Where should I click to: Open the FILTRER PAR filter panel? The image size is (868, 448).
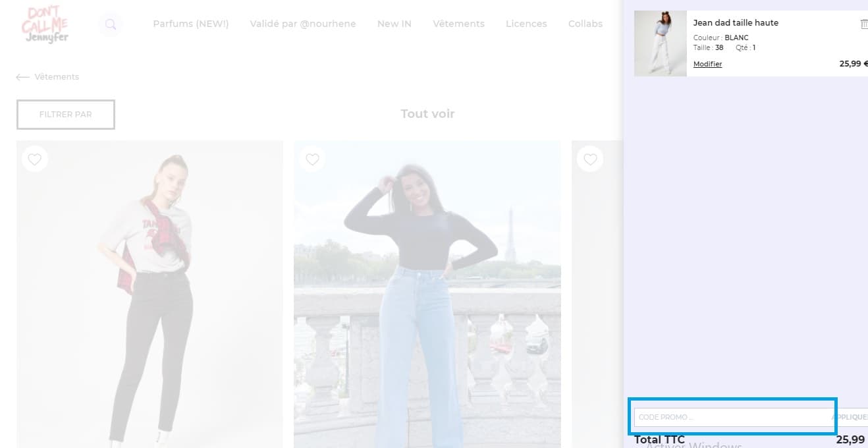point(65,114)
